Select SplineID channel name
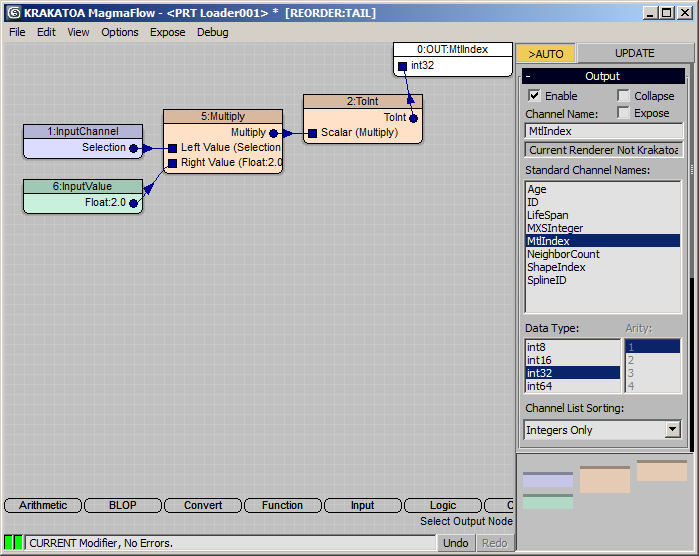 point(603,280)
